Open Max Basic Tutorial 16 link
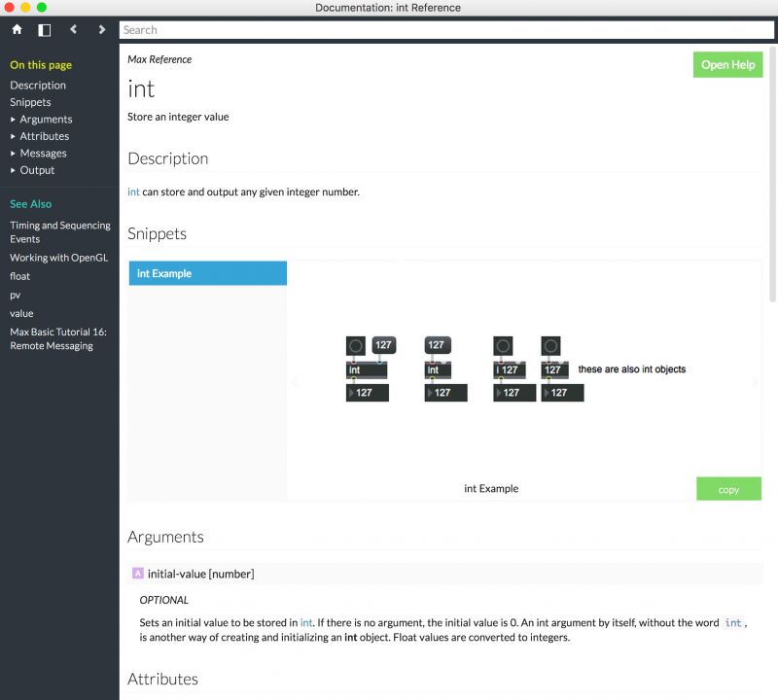Screen dimensions: 778x700 click(58, 339)
